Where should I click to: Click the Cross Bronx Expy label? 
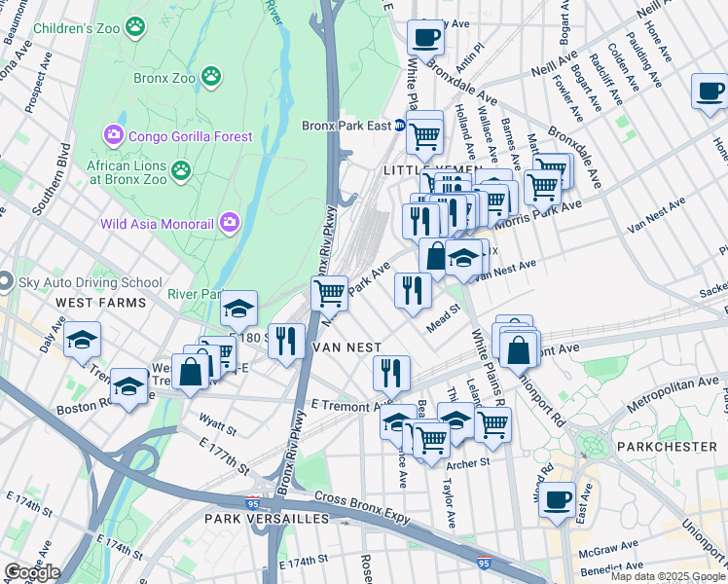tap(362, 507)
